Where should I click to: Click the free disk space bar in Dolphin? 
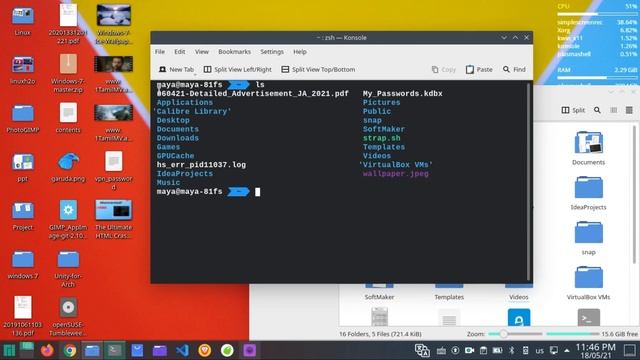pyautogui.click(x=572, y=334)
